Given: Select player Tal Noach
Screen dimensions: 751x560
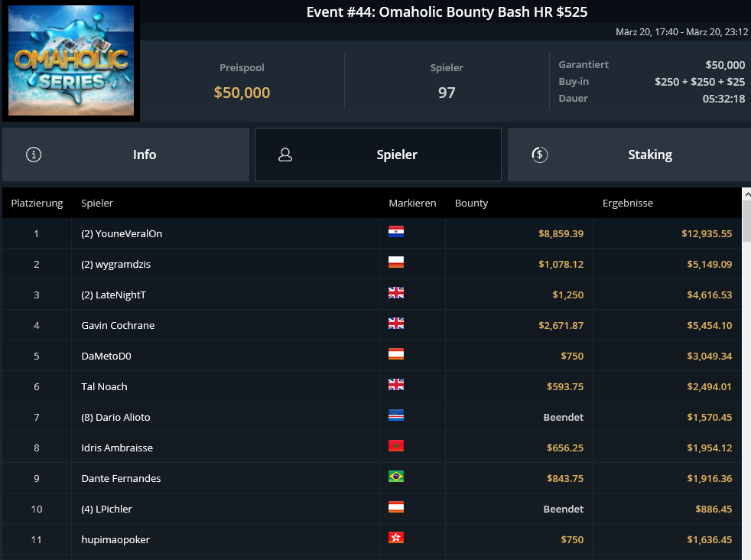Looking at the screenshot, I should coord(105,386).
